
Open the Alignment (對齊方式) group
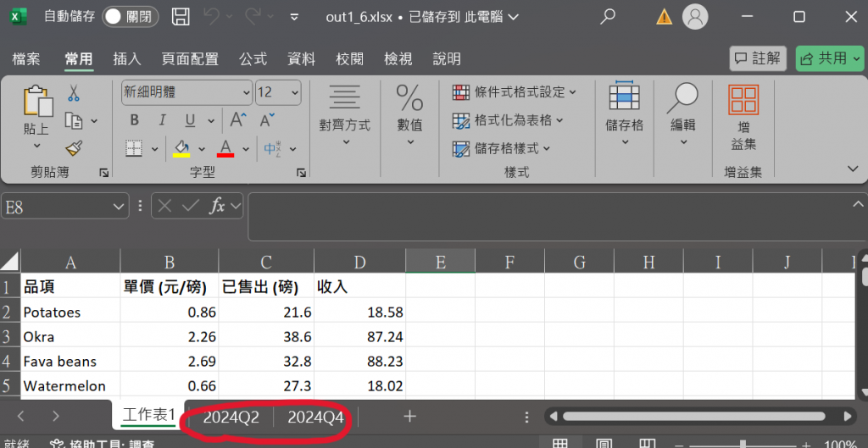click(x=345, y=115)
